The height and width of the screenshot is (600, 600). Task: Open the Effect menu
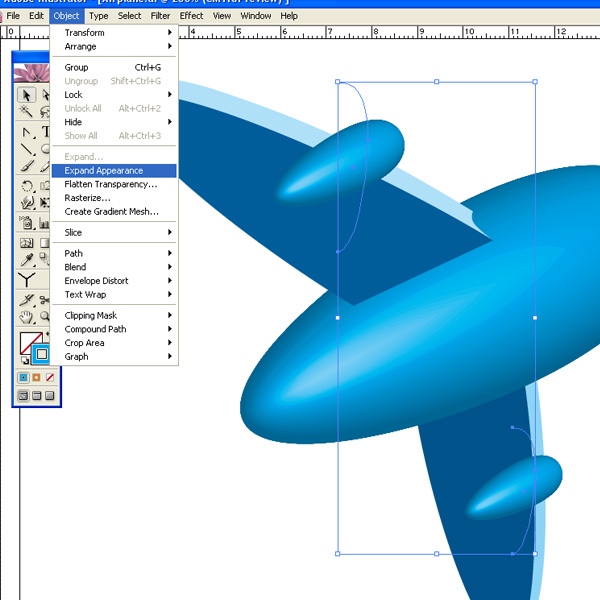[191, 16]
